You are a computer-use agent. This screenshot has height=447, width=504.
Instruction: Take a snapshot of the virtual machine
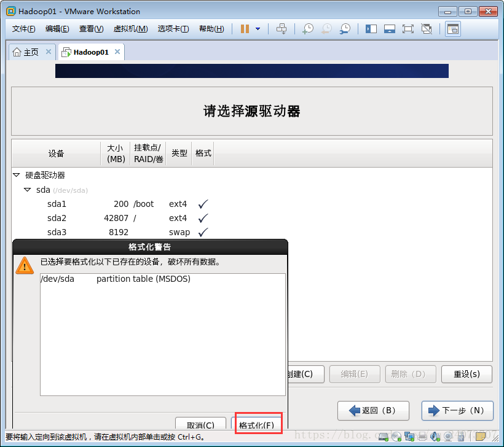(308, 29)
